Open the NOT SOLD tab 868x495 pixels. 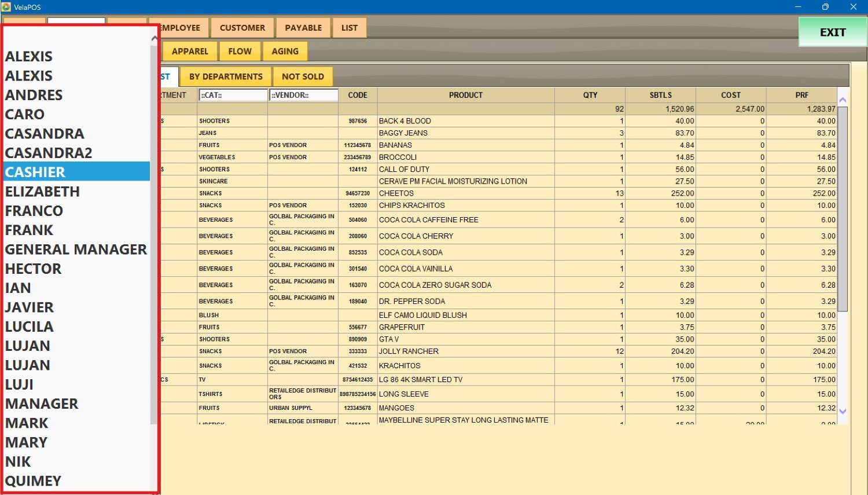pyautogui.click(x=303, y=76)
